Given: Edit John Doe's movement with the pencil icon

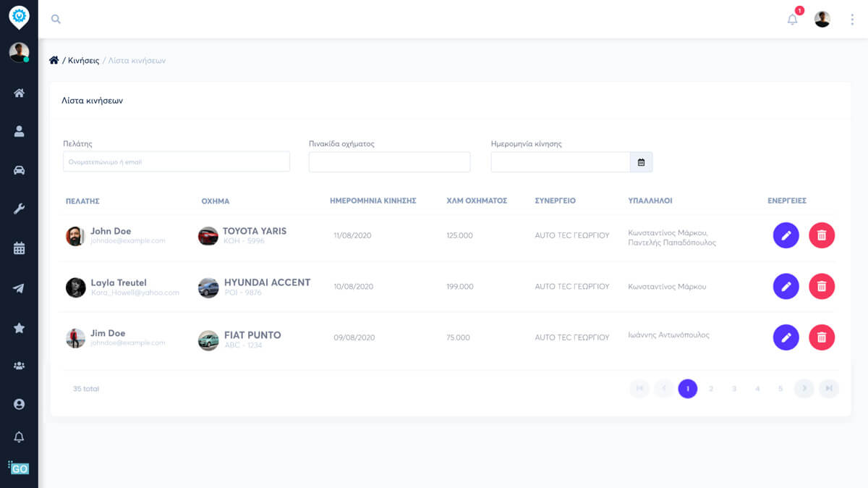Looking at the screenshot, I should 786,235.
